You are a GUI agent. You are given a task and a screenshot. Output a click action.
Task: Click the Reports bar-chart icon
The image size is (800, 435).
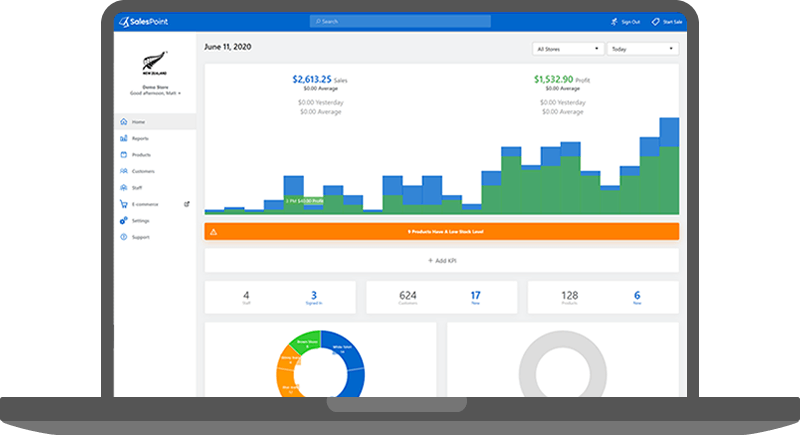click(123, 138)
